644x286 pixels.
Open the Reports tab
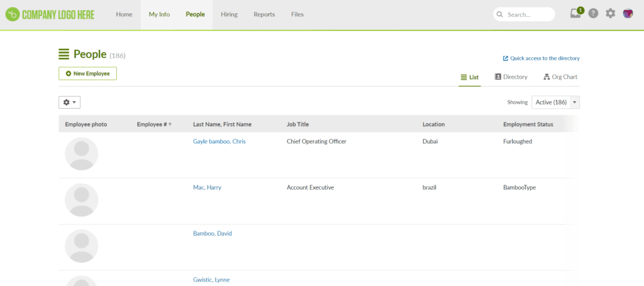click(264, 14)
